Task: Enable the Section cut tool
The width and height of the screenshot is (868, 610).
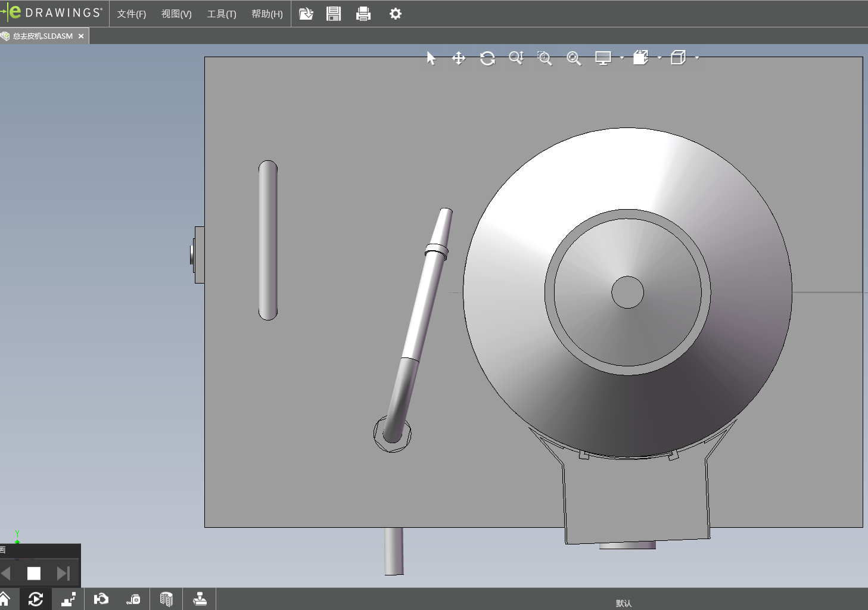Action: coord(166,599)
